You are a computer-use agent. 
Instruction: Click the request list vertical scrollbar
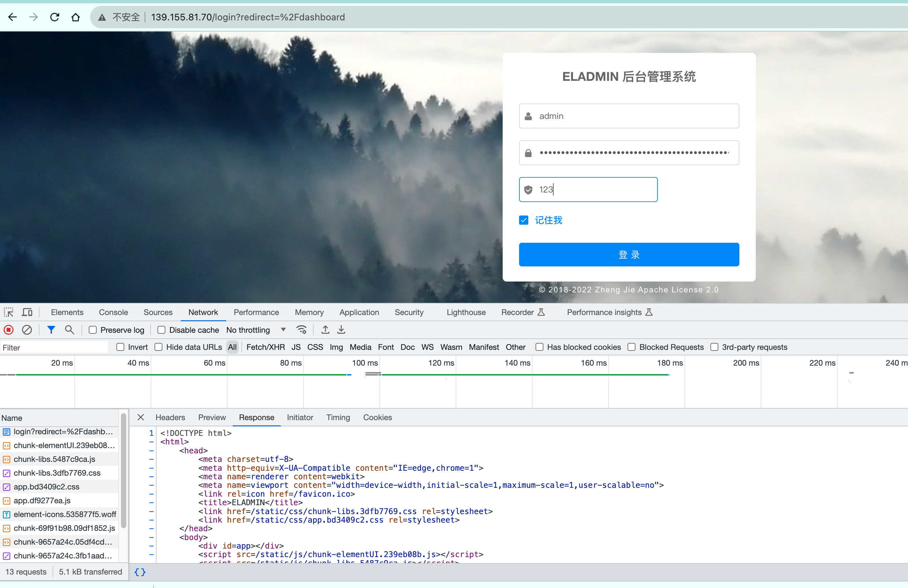(x=123, y=470)
